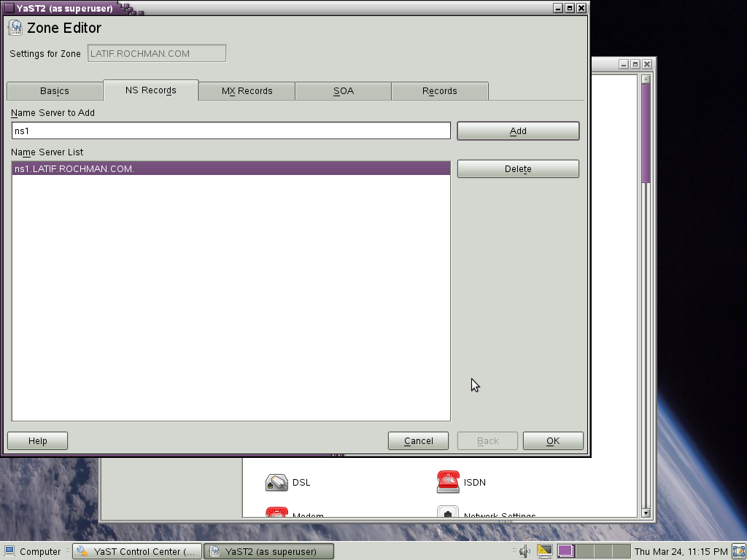
Task: Click the purple Control Center scrollbar thumb
Action: 646,133
